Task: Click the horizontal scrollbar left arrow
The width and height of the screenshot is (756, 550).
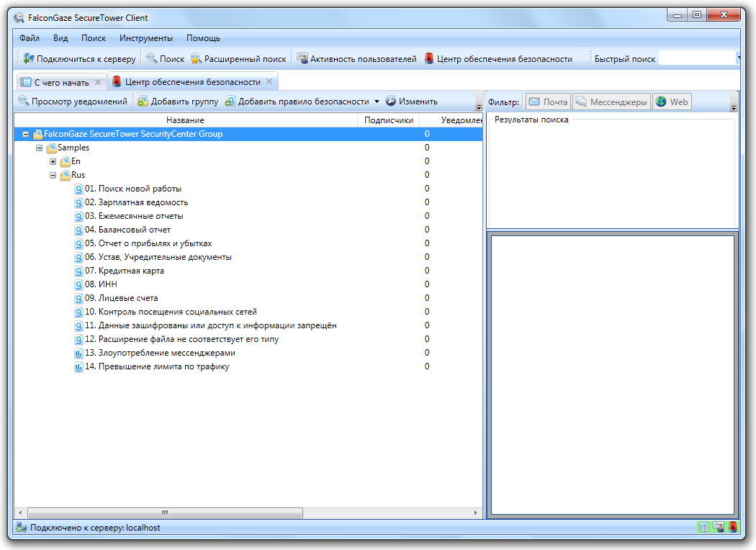Action: tap(19, 513)
